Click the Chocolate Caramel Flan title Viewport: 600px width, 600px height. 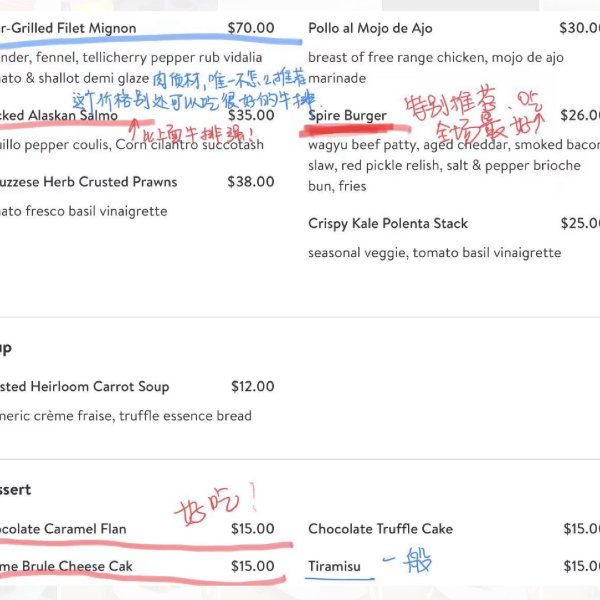(x=63, y=529)
